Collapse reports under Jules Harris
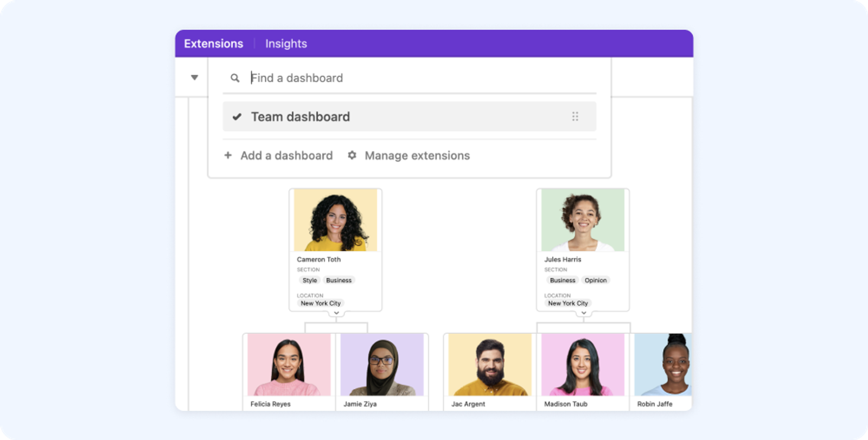Viewport: 868px width, 440px height. point(584,313)
